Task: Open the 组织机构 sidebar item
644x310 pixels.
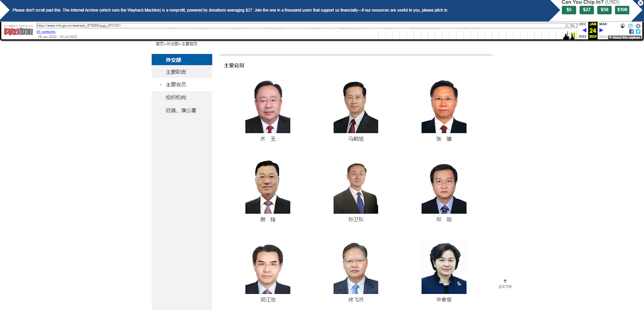Action: pyautogui.click(x=182, y=98)
